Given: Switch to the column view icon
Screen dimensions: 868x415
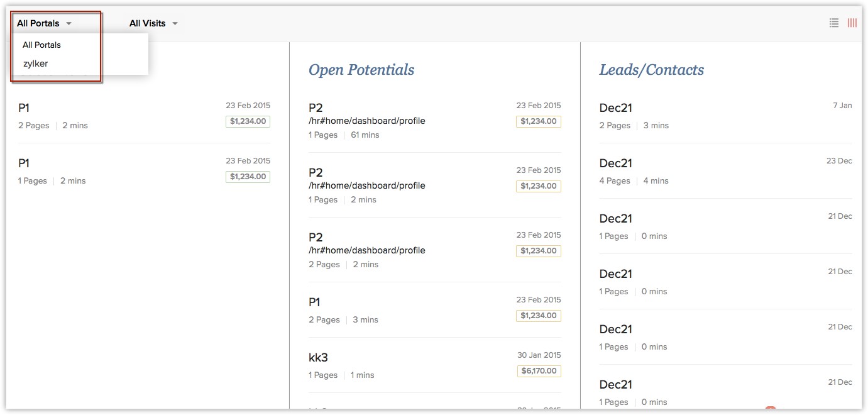Looking at the screenshot, I should point(852,23).
